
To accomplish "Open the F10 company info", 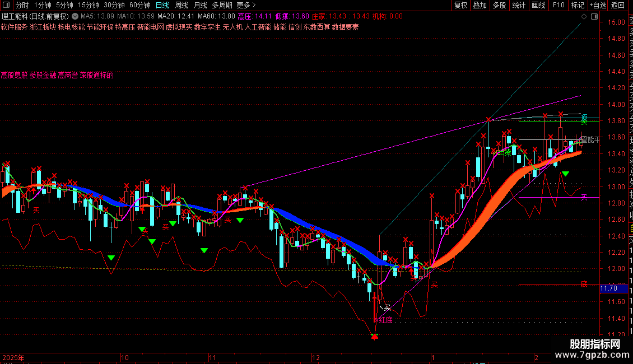I will tap(558, 5).
